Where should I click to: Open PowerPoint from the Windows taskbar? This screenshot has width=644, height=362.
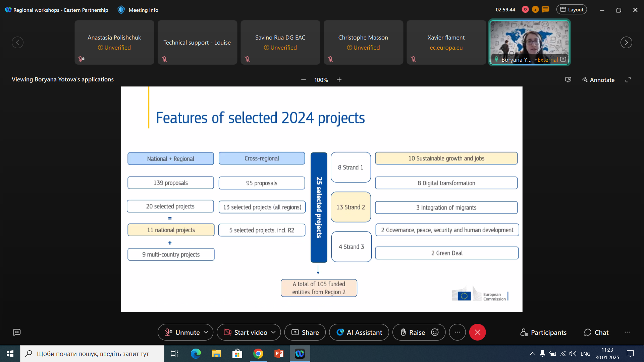click(x=279, y=354)
